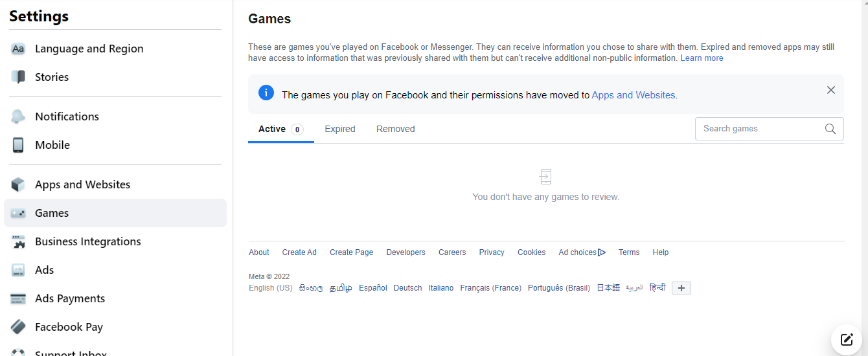This screenshot has height=356, width=868.
Task: Switch language to Français (France)
Action: tap(490, 288)
